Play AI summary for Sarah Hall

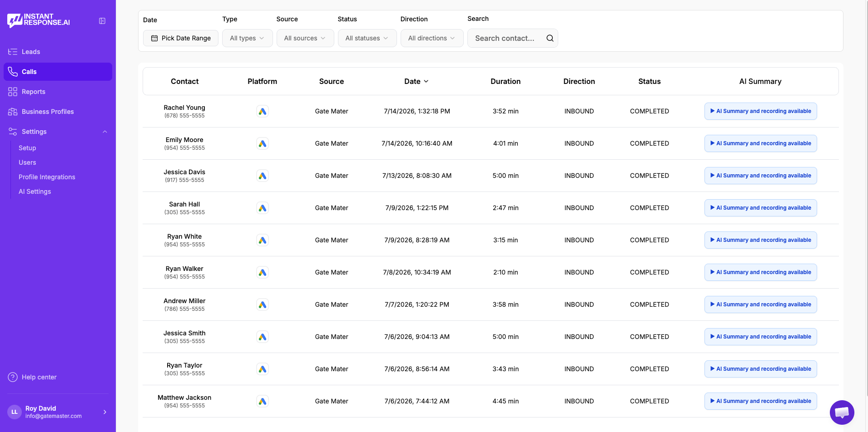(760, 208)
